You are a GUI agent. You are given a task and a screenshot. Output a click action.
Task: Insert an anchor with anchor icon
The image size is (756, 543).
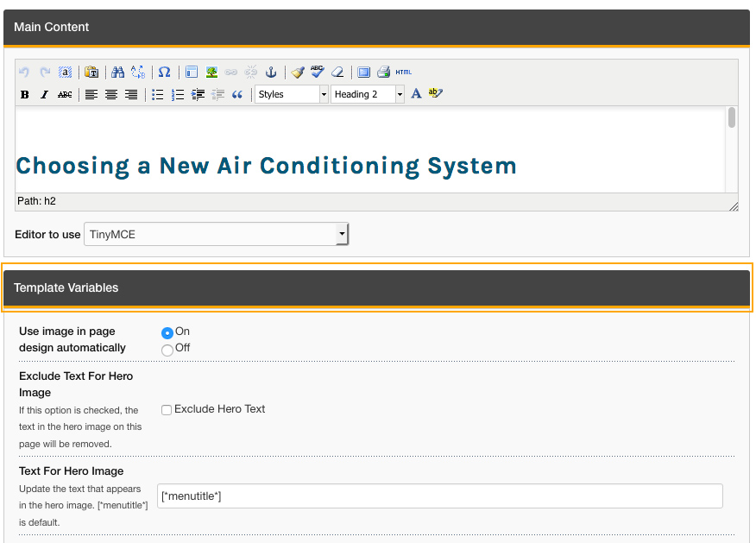(270, 73)
